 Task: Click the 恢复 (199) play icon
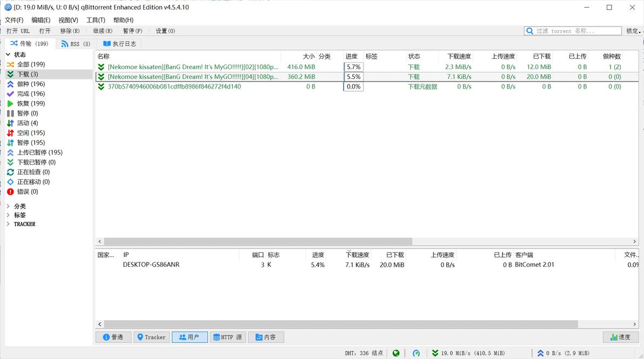pos(10,104)
